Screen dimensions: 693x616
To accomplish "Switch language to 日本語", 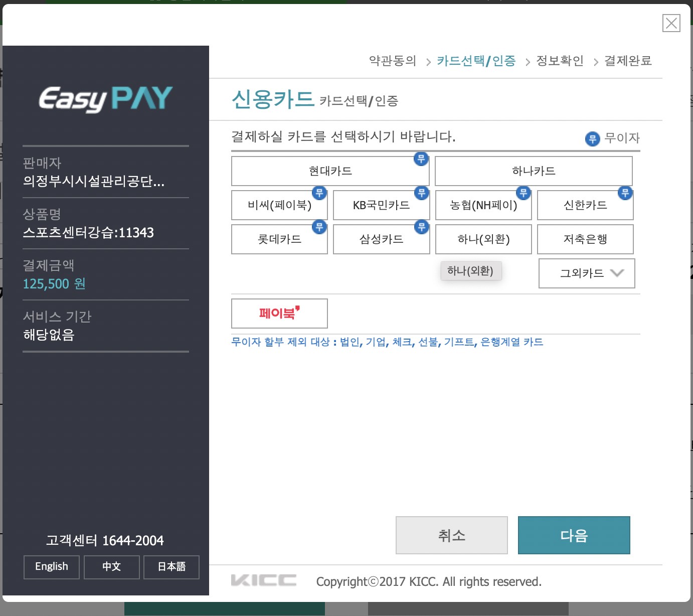I will point(171,567).
